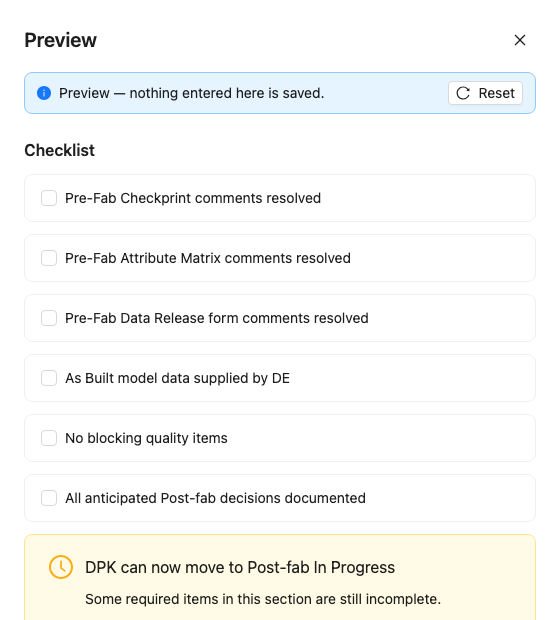
Task: Click the Checklist section heading
Action: coord(60,150)
